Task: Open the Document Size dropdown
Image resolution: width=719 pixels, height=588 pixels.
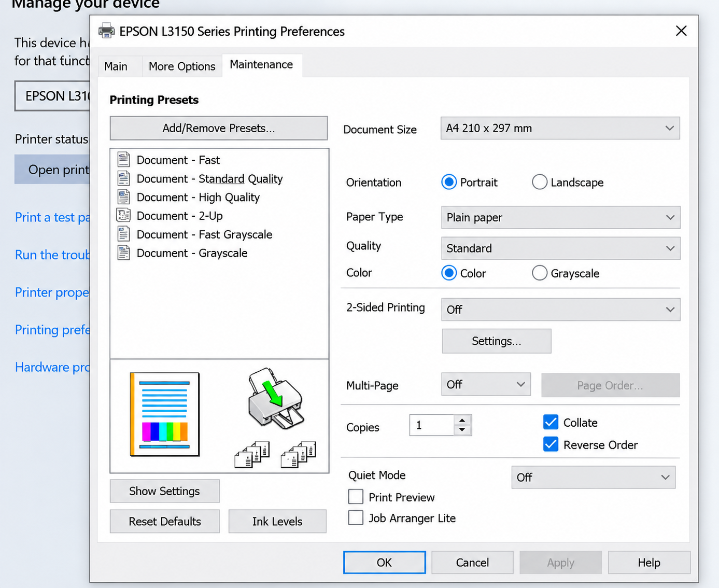Action: click(560, 128)
